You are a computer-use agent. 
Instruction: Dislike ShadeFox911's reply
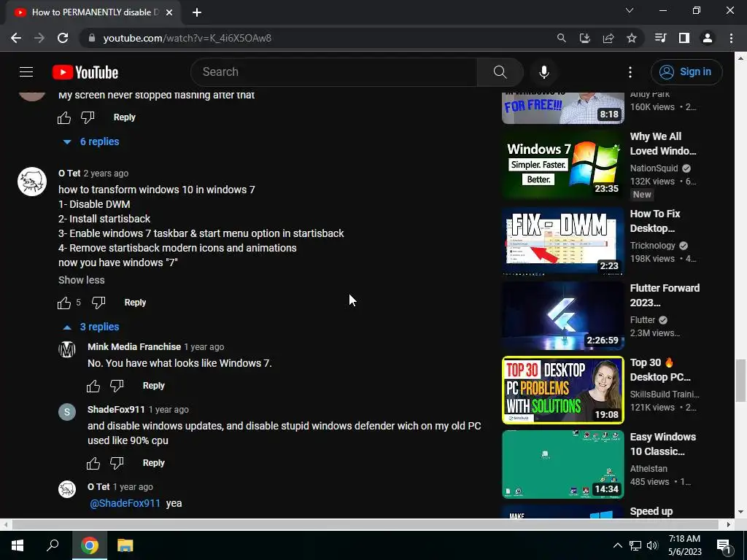[117, 463]
